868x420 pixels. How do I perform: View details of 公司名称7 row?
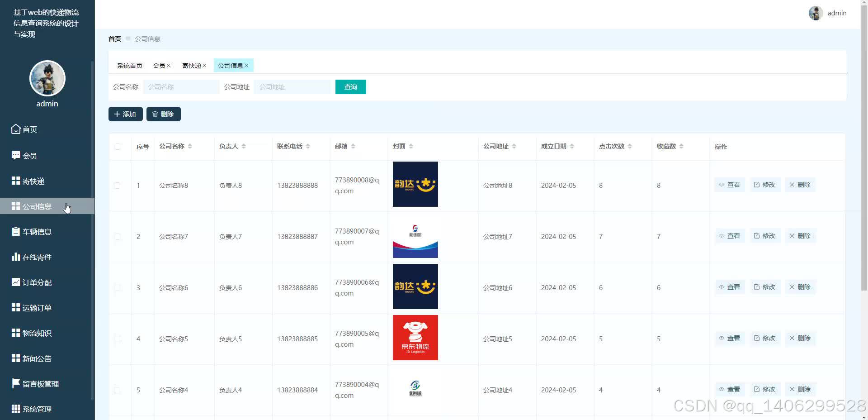(729, 236)
